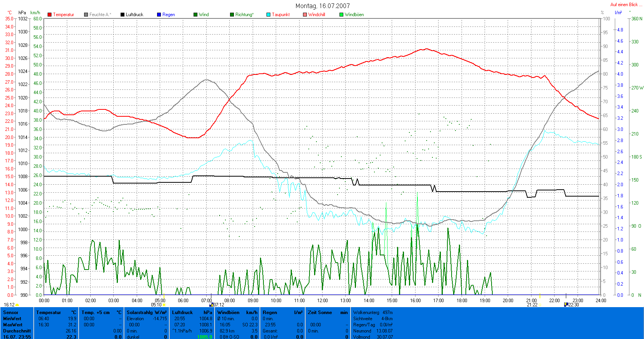Screen dimensions: 644x339
Task: Click the Zeit Sonne panel header
Action: [x=328, y=313]
